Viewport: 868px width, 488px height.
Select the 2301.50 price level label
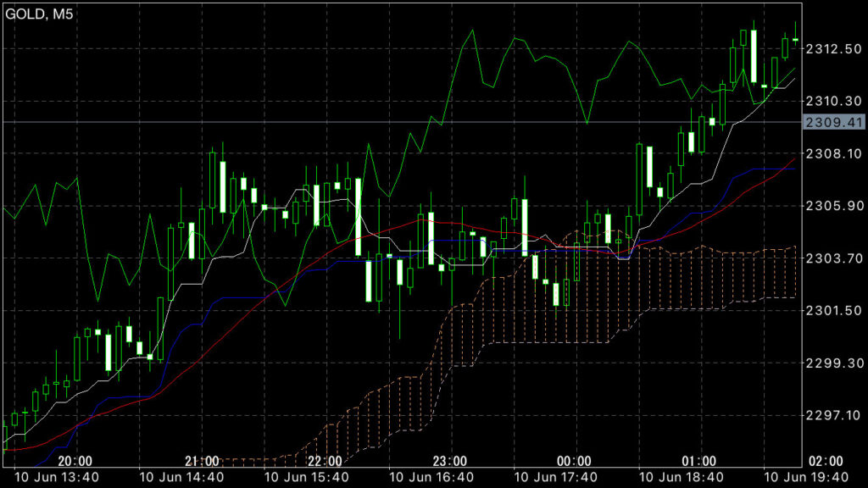[x=834, y=310]
